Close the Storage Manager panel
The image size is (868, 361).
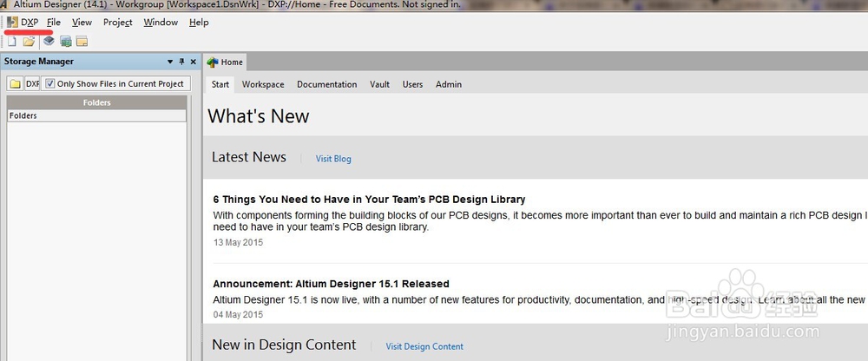pos(194,62)
